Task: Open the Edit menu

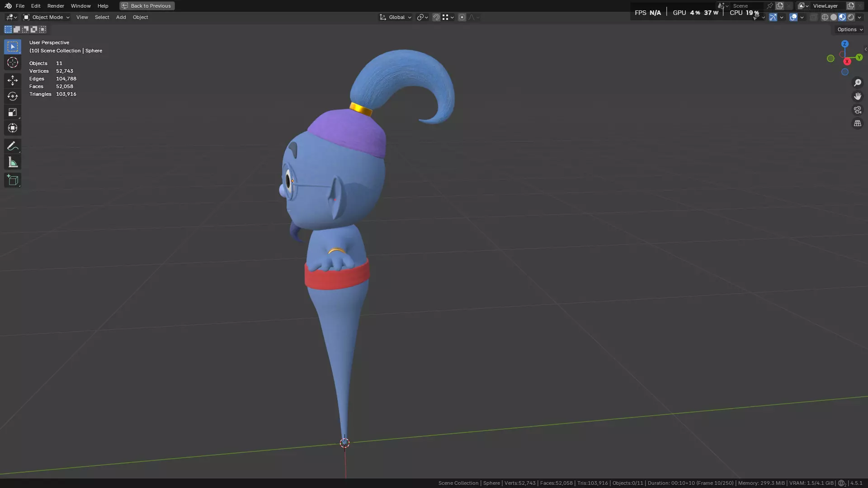Action: point(36,6)
